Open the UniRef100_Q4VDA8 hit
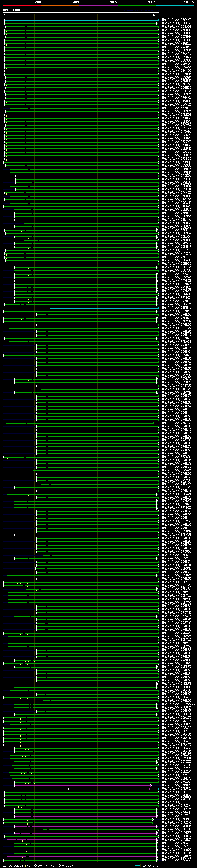 [177, 101]
